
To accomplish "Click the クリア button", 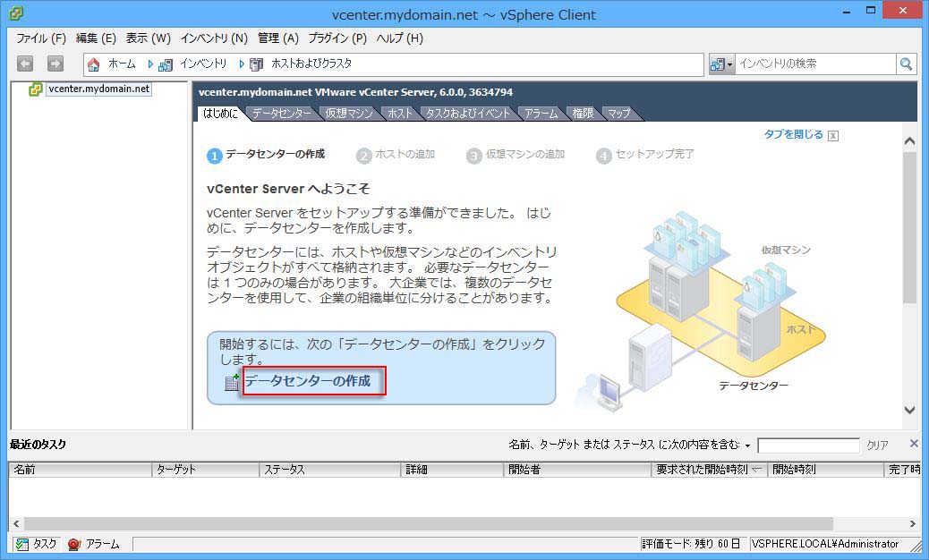I will (877, 445).
